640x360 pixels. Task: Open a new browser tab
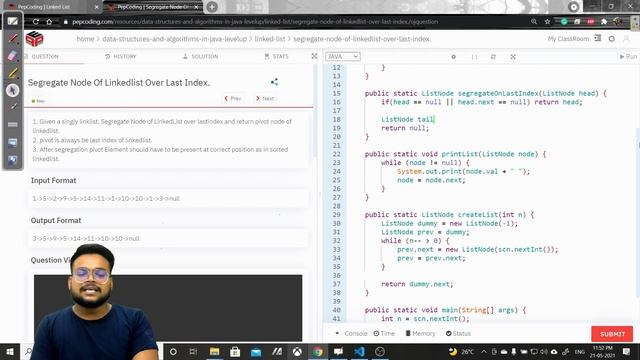pos(212,7)
